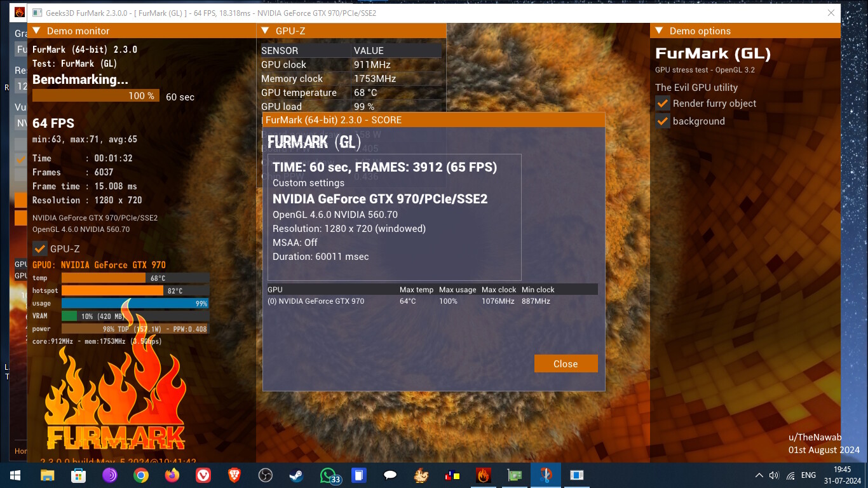868x488 pixels.
Task: Collapse the Demo monitor panel
Action: (x=36, y=31)
